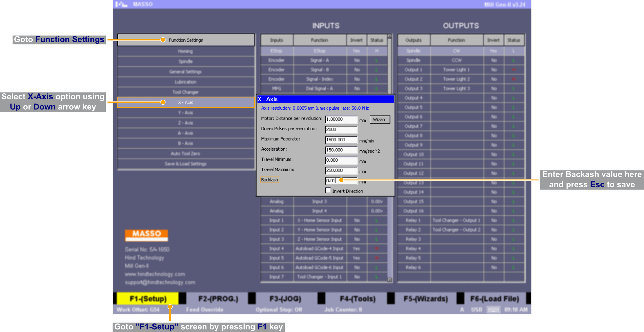The image size is (644, 332).
Task: Click the Maximum Feedrate field
Action: tap(341, 140)
